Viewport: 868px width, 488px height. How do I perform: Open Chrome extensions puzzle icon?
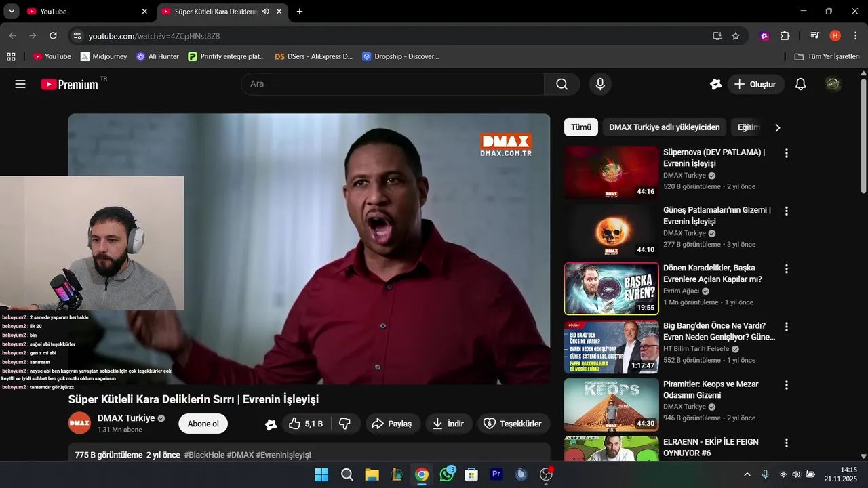785,35
